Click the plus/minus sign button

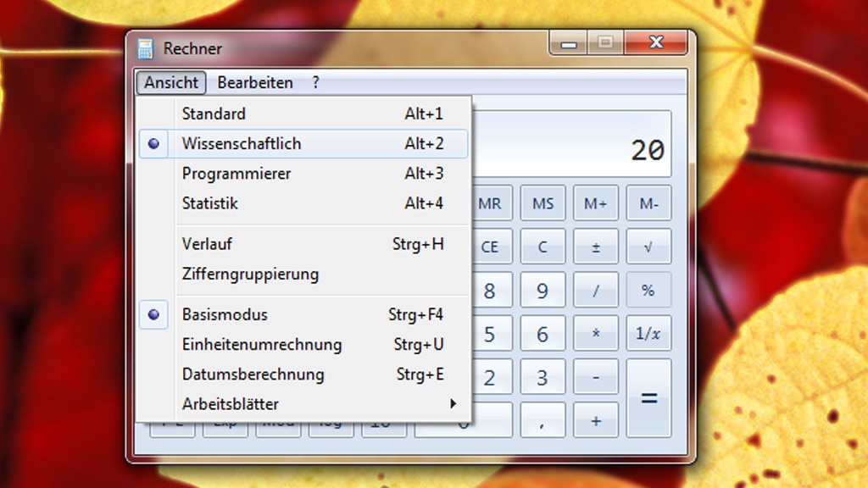595,247
